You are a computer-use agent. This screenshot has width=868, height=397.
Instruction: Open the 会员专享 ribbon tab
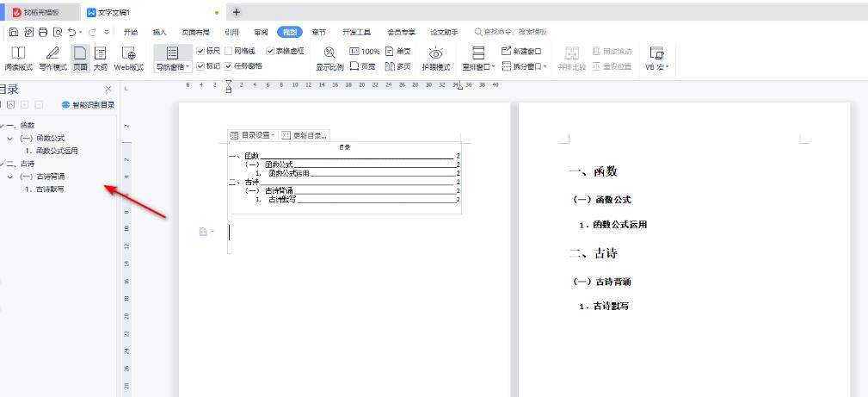tap(402, 32)
